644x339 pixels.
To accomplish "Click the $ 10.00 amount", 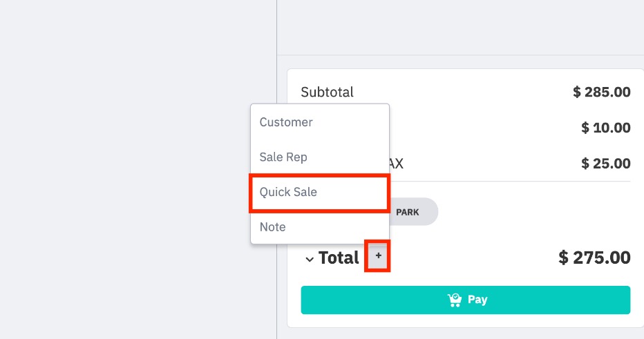I will [606, 128].
